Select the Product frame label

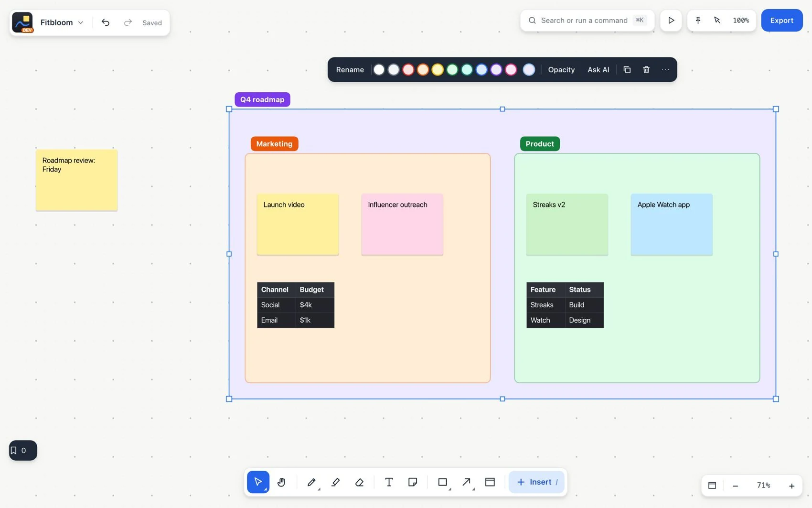pyautogui.click(x=540, y=144)
